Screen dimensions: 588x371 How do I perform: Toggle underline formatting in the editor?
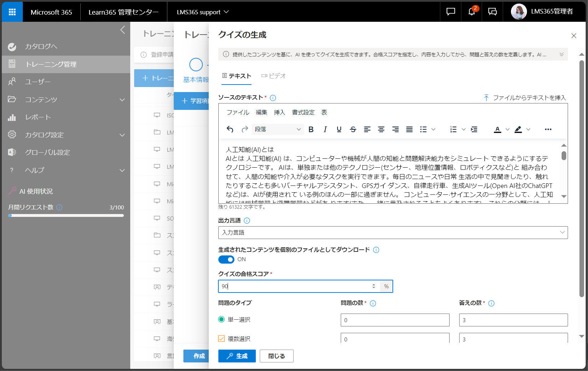(x=339, y=129)
